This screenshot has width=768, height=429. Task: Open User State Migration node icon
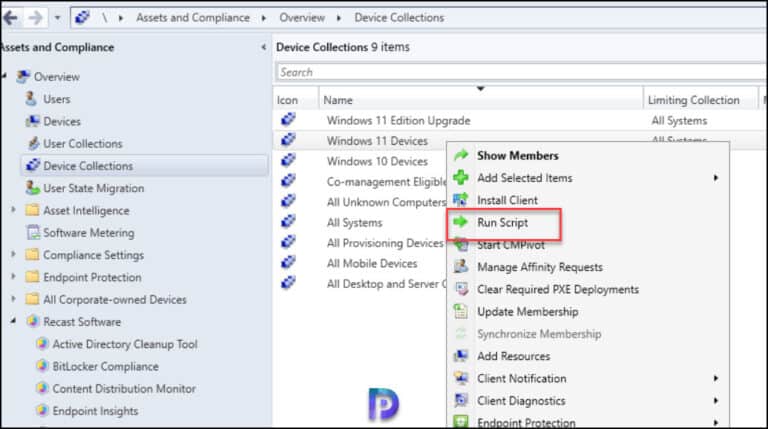(32, 188)
